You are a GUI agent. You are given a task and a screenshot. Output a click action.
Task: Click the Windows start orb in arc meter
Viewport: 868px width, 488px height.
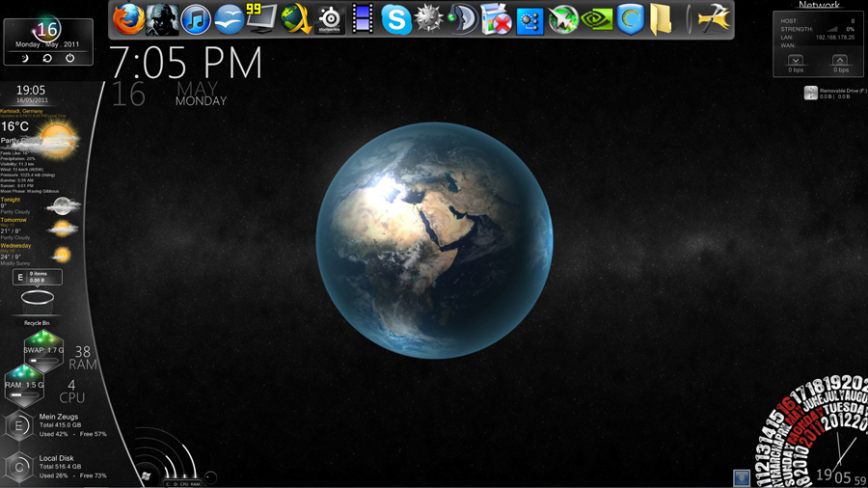(146, 475)
